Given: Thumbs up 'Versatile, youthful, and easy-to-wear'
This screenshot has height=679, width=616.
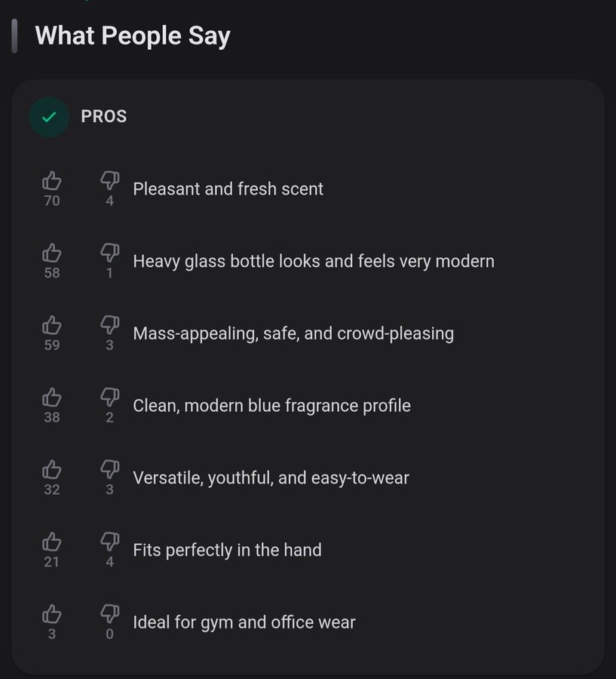Looking at the screenshot, I should (x=51, y=469).
